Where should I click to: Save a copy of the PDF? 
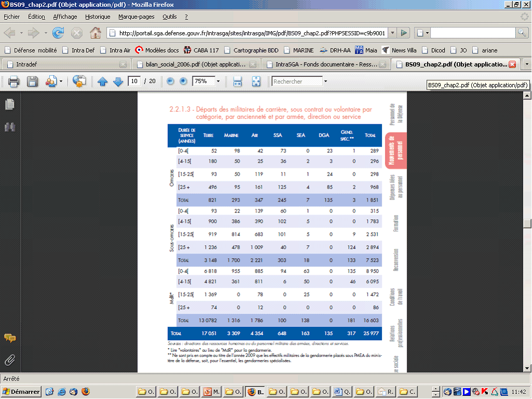click(x=32, y=82)
